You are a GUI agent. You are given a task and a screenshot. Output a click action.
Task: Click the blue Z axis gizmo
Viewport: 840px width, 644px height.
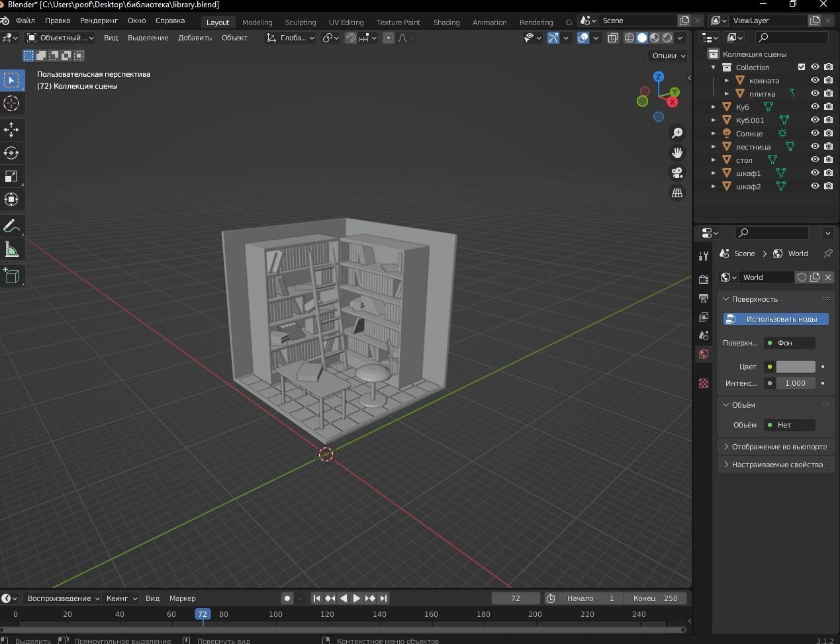(x=659, y=77)
